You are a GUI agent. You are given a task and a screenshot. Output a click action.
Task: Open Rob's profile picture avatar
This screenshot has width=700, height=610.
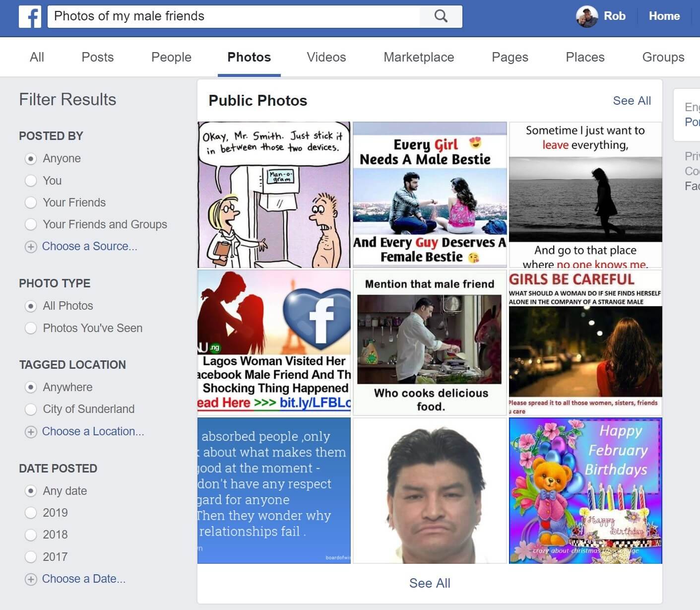coord(587,16)
